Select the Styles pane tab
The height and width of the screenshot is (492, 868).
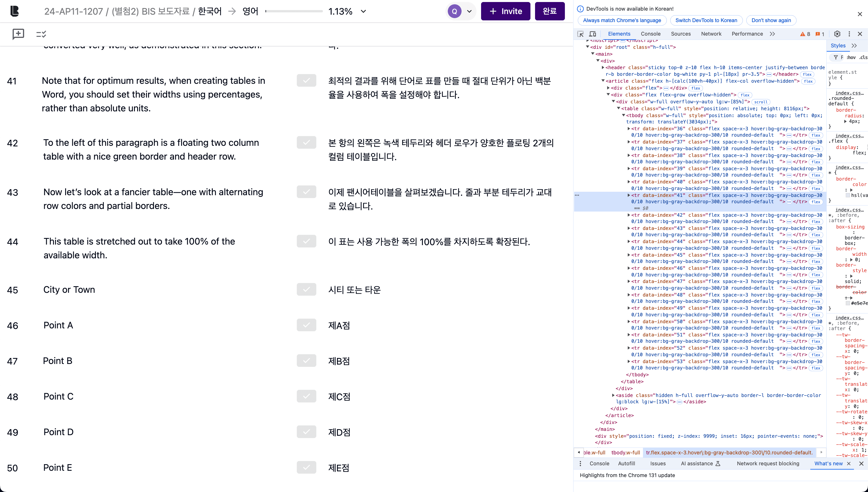tap(838, 46)
